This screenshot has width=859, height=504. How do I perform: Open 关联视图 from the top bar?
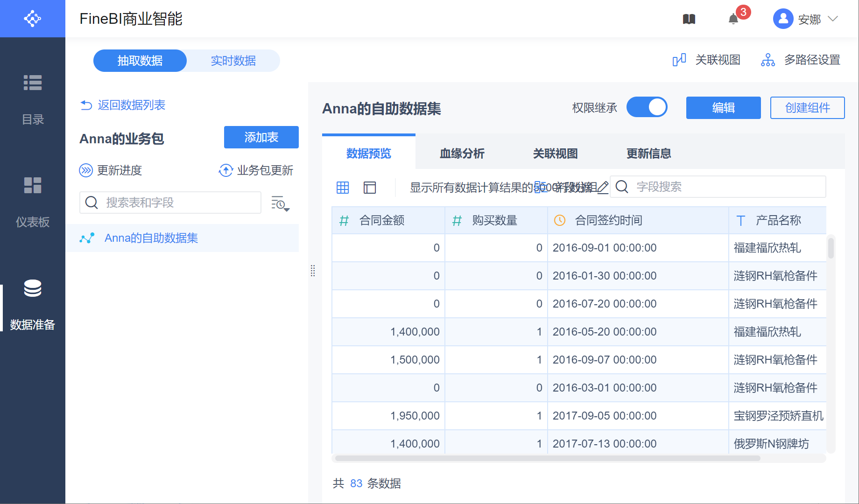pyautogui.click(x=718, y=60)
